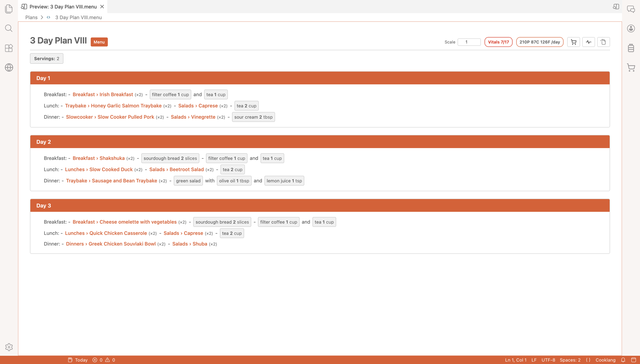This screenshot has width=640, height=364.
Task: Click the Today item in status bar
Action: [x=78, y=360]
